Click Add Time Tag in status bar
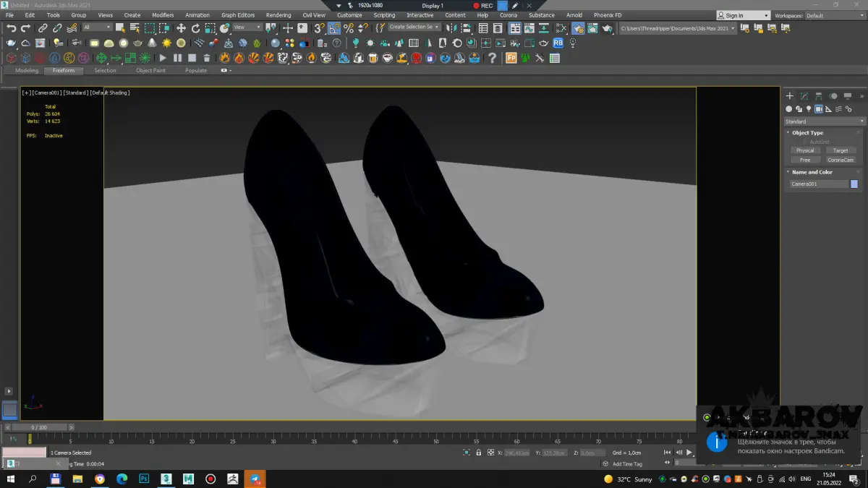Image resolution: width=868 pixels, height=488 pixels. coord(627,463)
